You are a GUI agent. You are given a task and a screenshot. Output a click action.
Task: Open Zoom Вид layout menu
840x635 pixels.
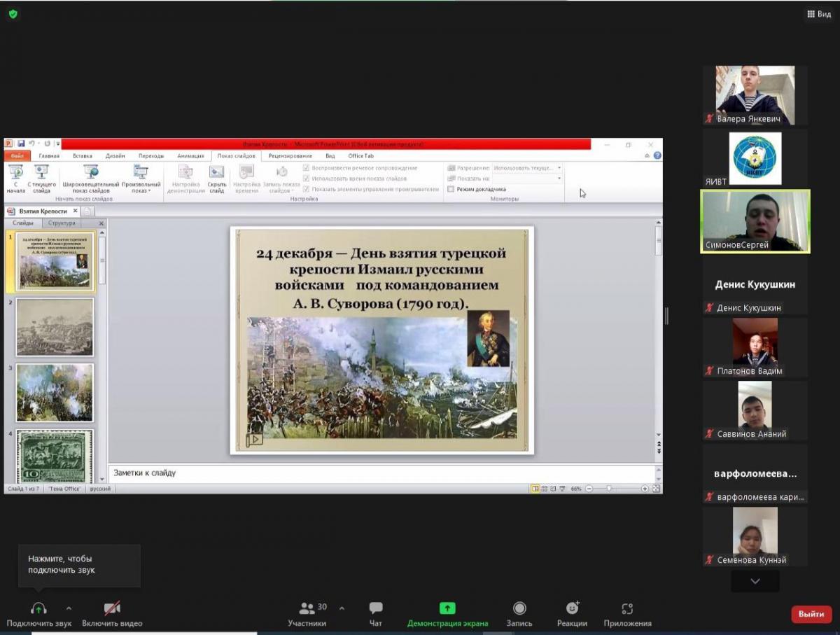pos(818,14)
